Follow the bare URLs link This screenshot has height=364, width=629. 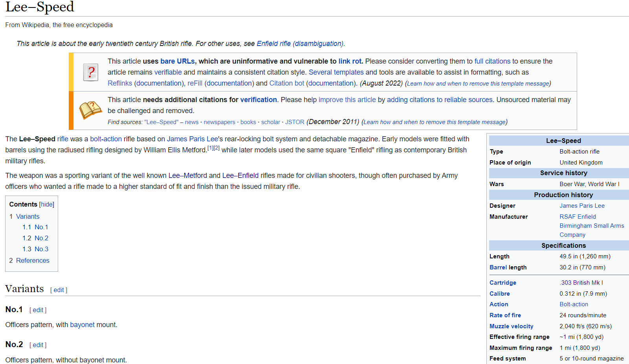click(x=177, y=61)
